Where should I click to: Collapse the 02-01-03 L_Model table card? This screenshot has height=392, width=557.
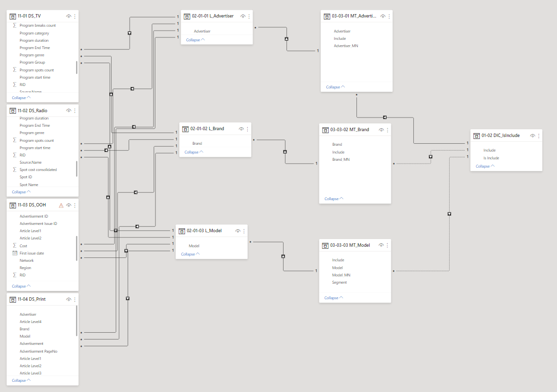coord(190,254)
